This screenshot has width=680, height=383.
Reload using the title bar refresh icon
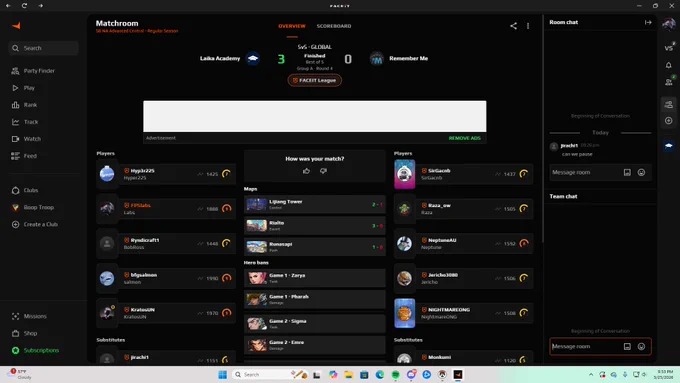[24, 6]
